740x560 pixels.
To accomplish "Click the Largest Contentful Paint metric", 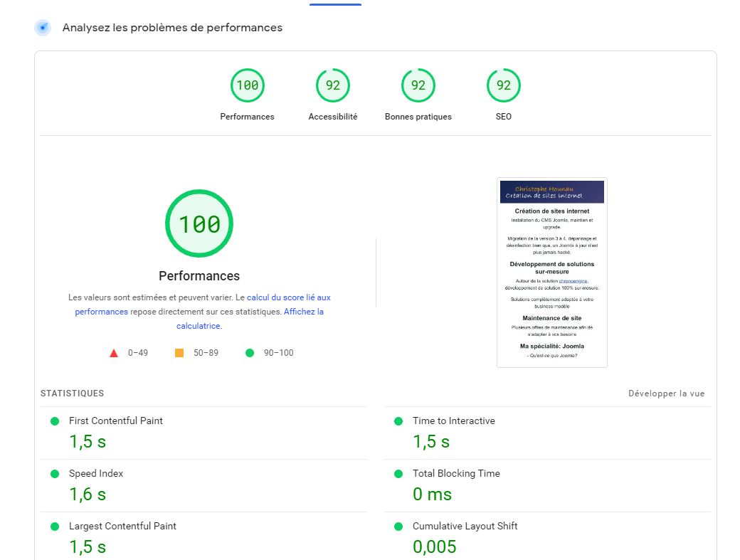I will (x=122, y=526).
